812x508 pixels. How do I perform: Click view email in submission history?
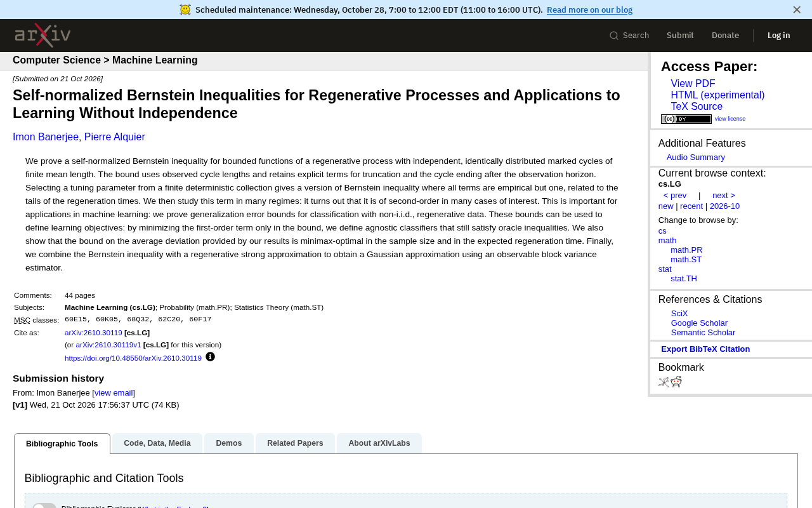click(114, 393)
